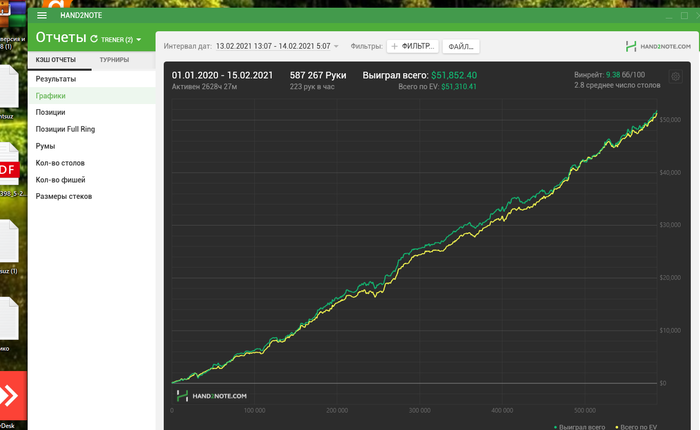Click the AnyDesk red arrows desktop icon
Image resolution: width=700 pixels, height=430 pixels.
11,396
